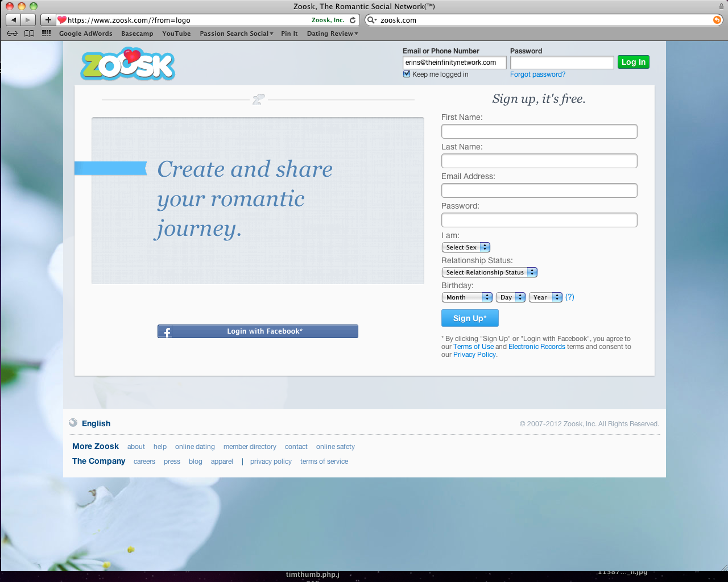Open the blog footer link
Viewport: 728px width, 582px height.
196,462
